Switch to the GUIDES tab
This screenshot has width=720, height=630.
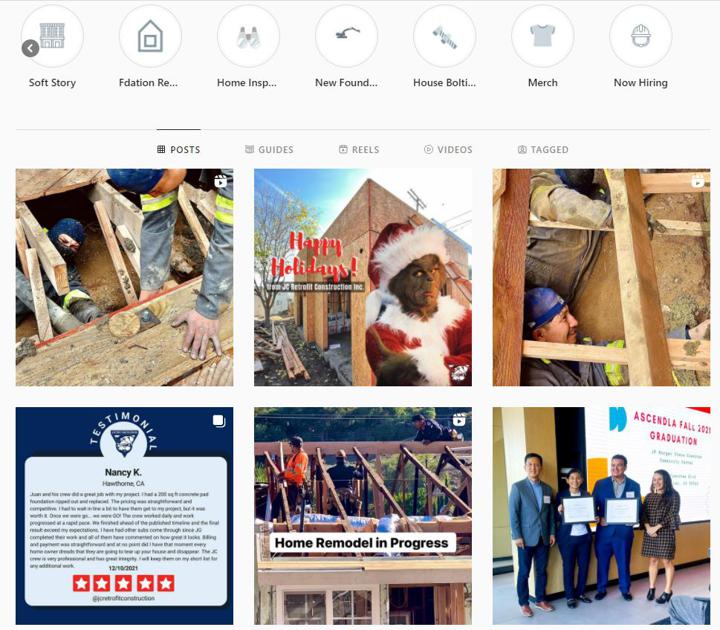(x=269, y=149)
